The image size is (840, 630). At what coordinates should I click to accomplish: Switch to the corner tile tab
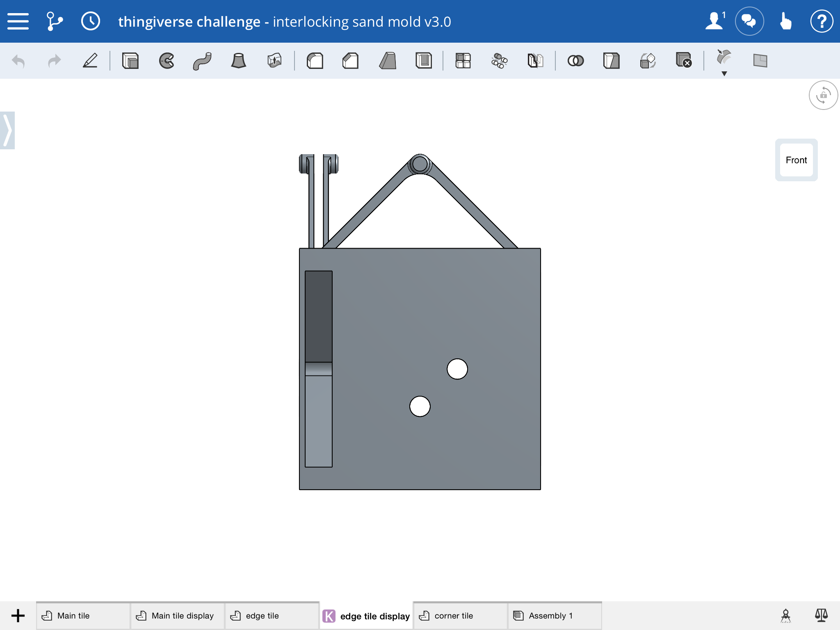click(x=461, y=616)
